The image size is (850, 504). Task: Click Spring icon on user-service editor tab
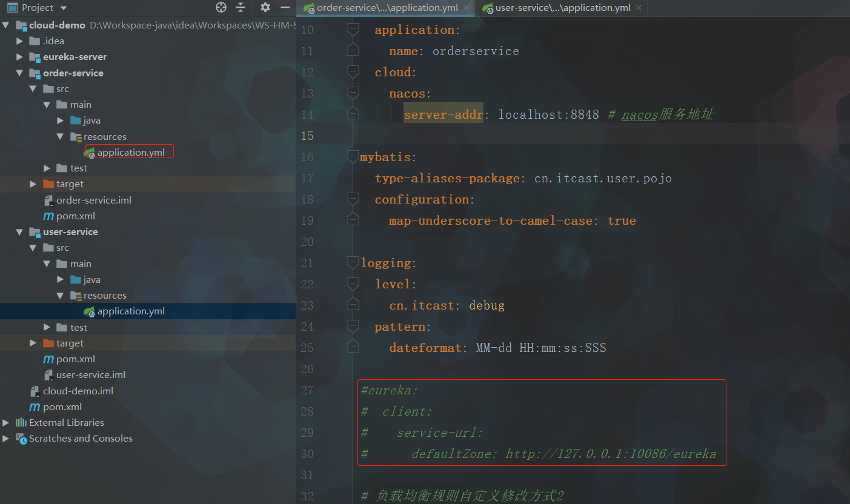coord(488,8)
